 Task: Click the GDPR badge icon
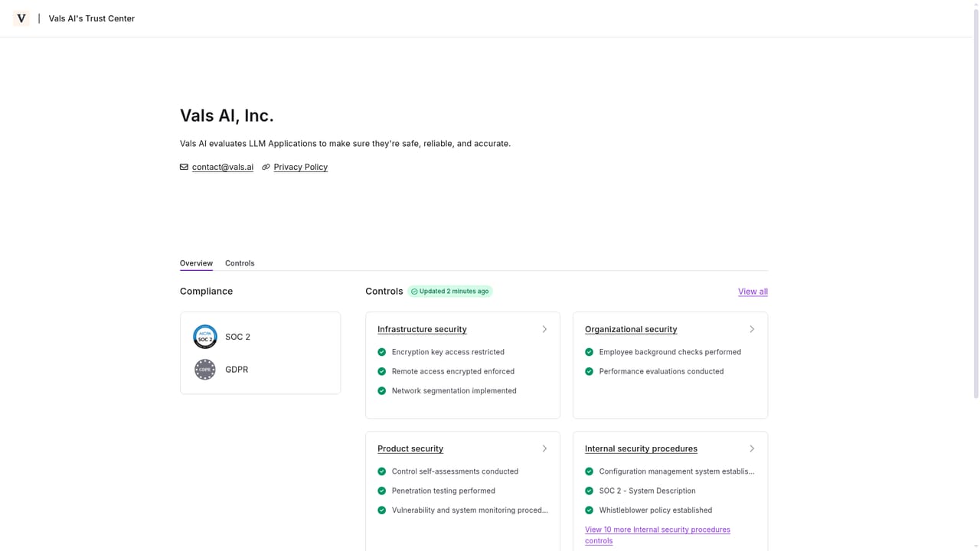click(x=205, y=370)
